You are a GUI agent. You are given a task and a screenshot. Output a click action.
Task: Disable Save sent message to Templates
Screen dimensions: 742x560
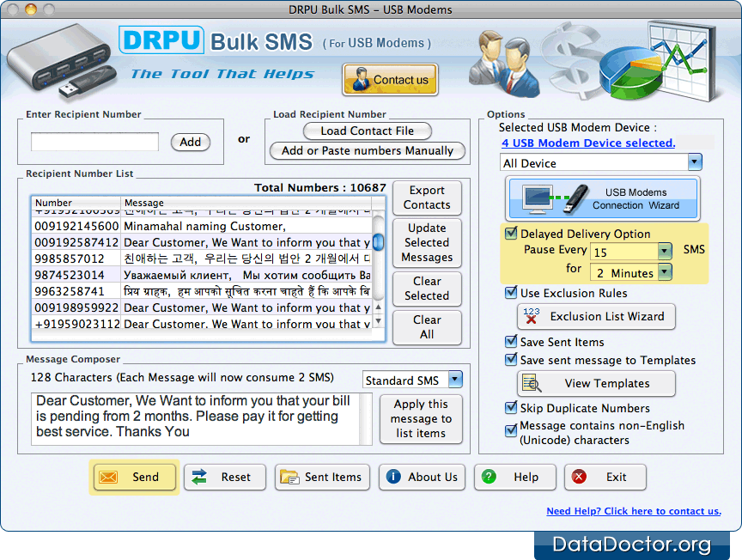click(x=511, y=359)
